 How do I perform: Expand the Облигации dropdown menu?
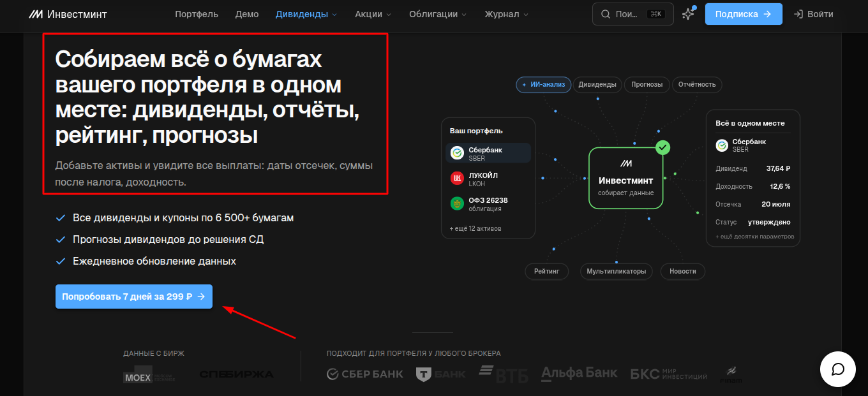[438, 14]
